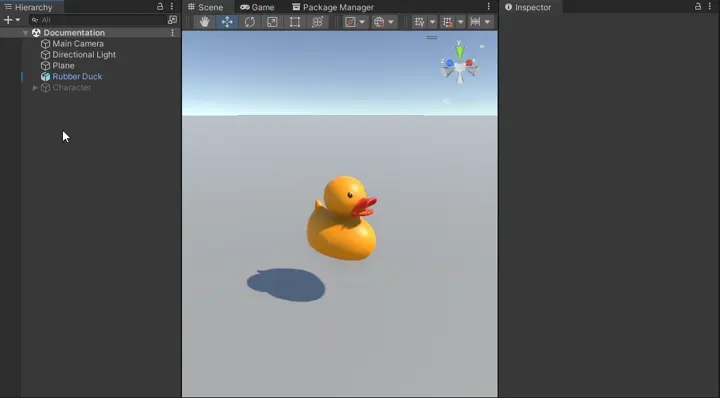Select Rubber Duck in the Hierarchy
720x398 pixels.
coord(77,77)
